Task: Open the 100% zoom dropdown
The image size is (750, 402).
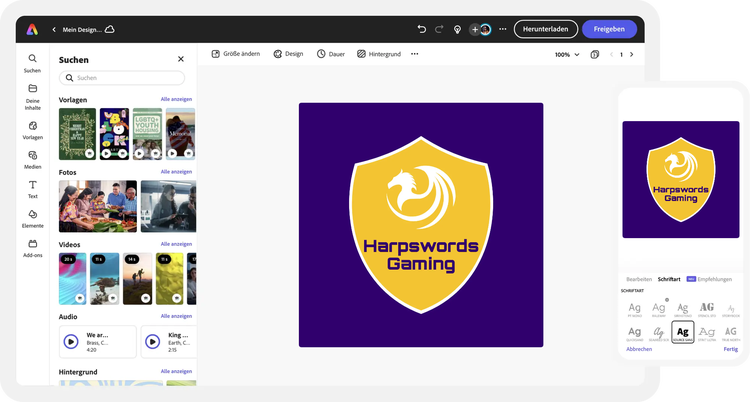Action: [x=567, y=54]
